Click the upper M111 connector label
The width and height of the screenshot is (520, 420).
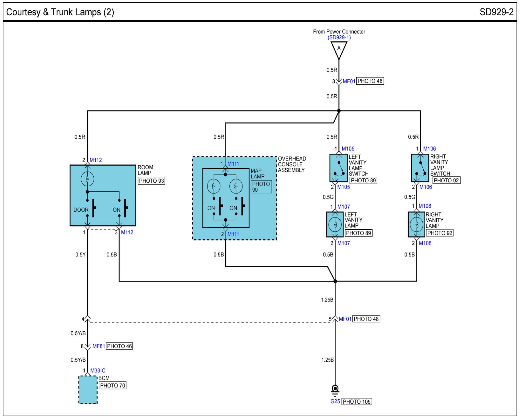(233, 164)
